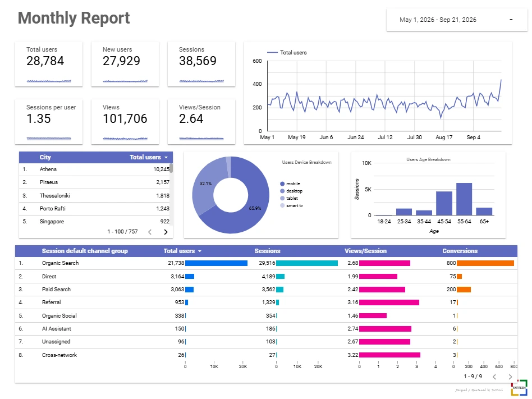Click the Views scorecard showing 101,706
Image resolution: width=532 pixels, height=399 pixels.
[x=125, y=122]
